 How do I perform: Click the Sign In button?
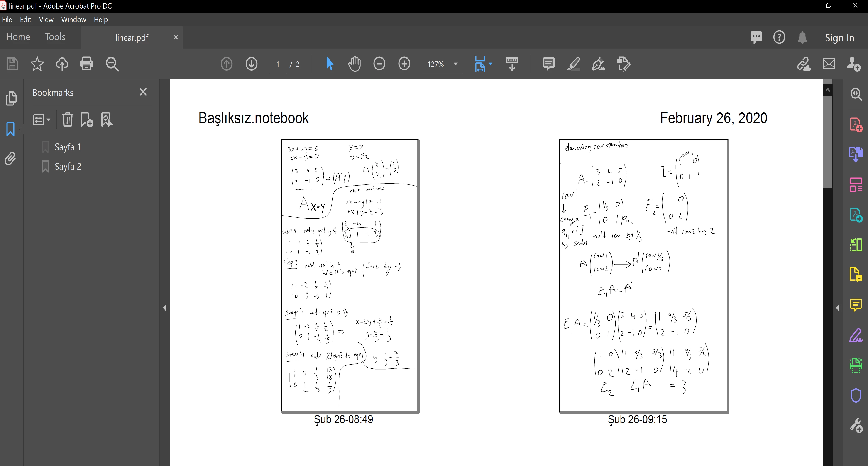[839, 38]
